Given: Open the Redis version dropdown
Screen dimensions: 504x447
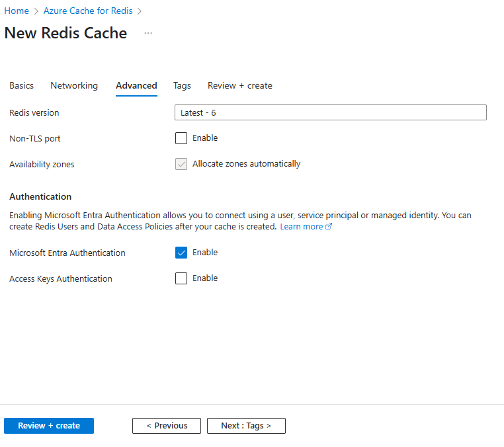Looking at the screenshot, I should [x=330, y=112].
